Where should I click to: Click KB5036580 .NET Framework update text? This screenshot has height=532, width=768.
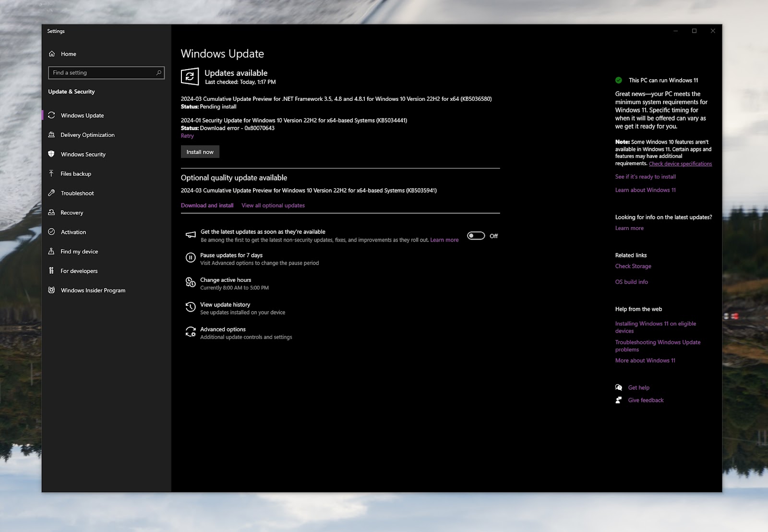pos(336,99)
